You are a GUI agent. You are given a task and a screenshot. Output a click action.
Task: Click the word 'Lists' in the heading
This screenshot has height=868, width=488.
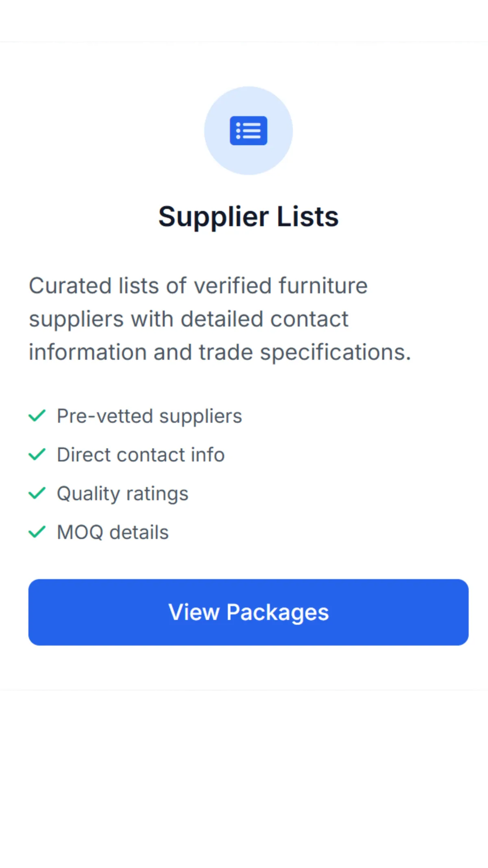coord(307,216)
